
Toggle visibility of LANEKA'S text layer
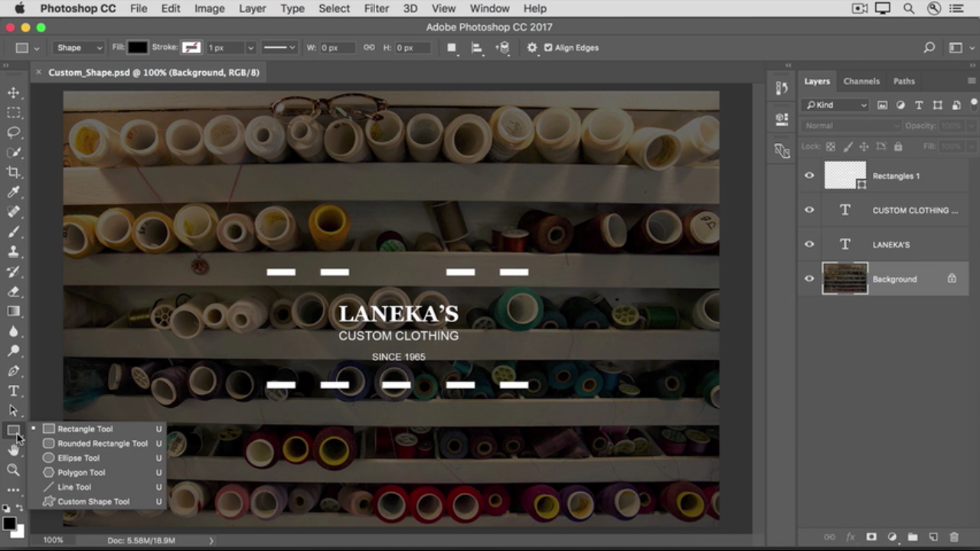click(x=809, y=245)
